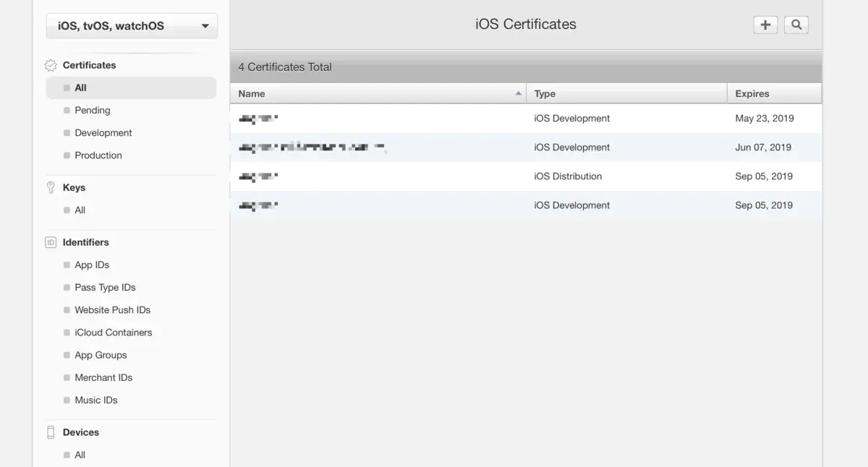Sort by the Type column header
This screenshot has width=868, height=467.
(x=626, y=94)
